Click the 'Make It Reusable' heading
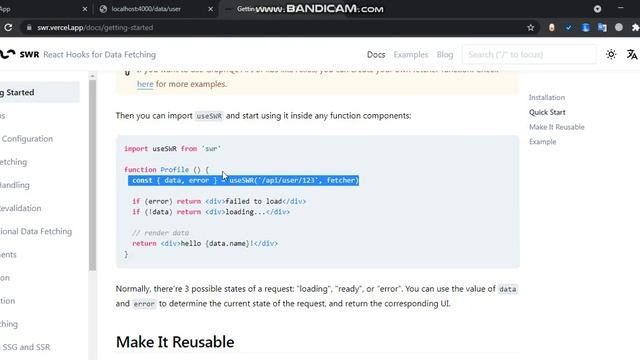 (x=175, y=342)
